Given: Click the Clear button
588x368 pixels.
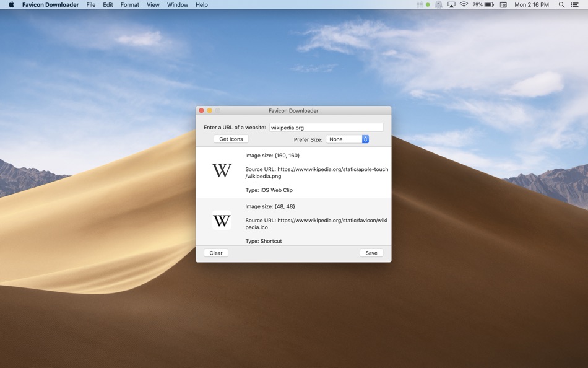Looking at the screenshot, I should (216, 253).
